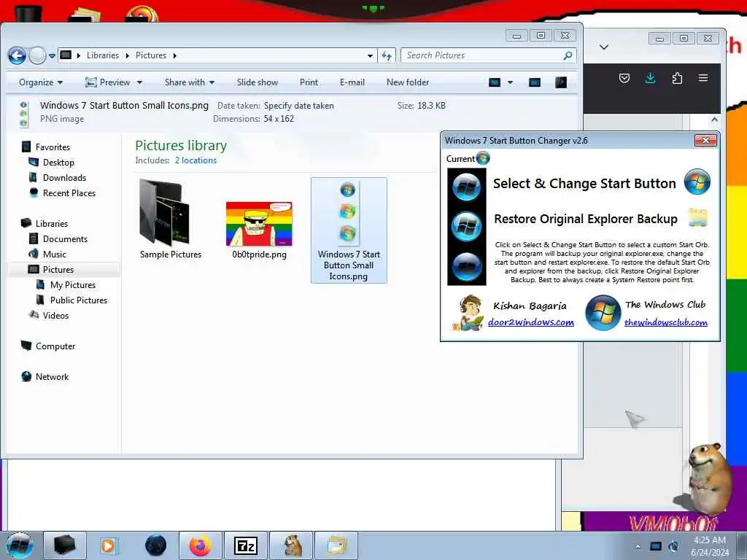
Task: Click Restore Original Explorer Backup
Action: (586, 219)
